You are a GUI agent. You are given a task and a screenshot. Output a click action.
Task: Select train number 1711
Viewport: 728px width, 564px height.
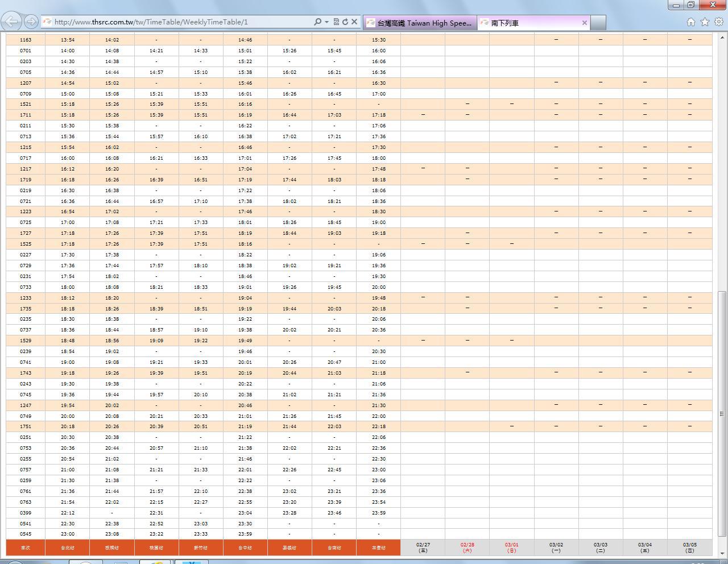pos(26,115)
